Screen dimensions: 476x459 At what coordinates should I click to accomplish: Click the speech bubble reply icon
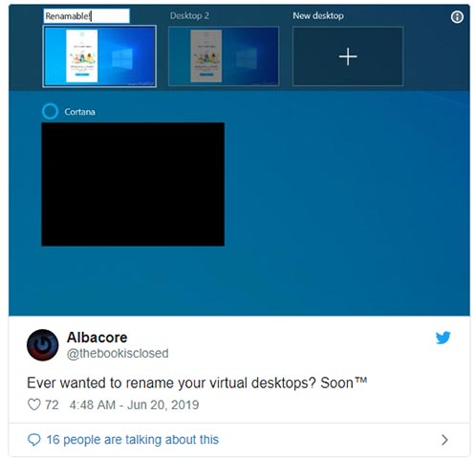pyautogui.click(x=34, y=440)
